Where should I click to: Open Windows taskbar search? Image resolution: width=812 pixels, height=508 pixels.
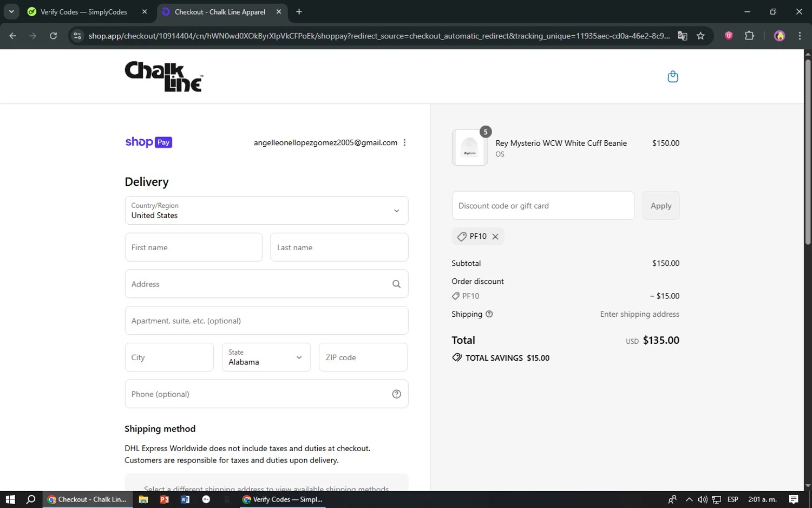pos(31,499)
